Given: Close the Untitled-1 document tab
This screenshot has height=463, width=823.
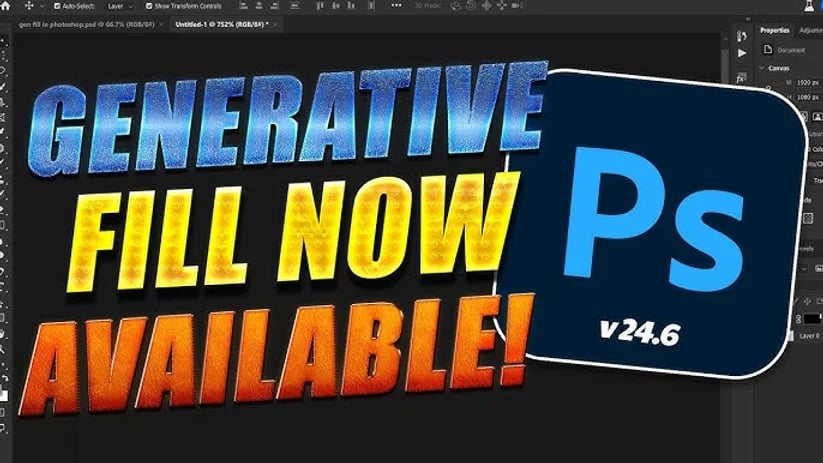Looking at the screenshot, I should pos(275,25).
